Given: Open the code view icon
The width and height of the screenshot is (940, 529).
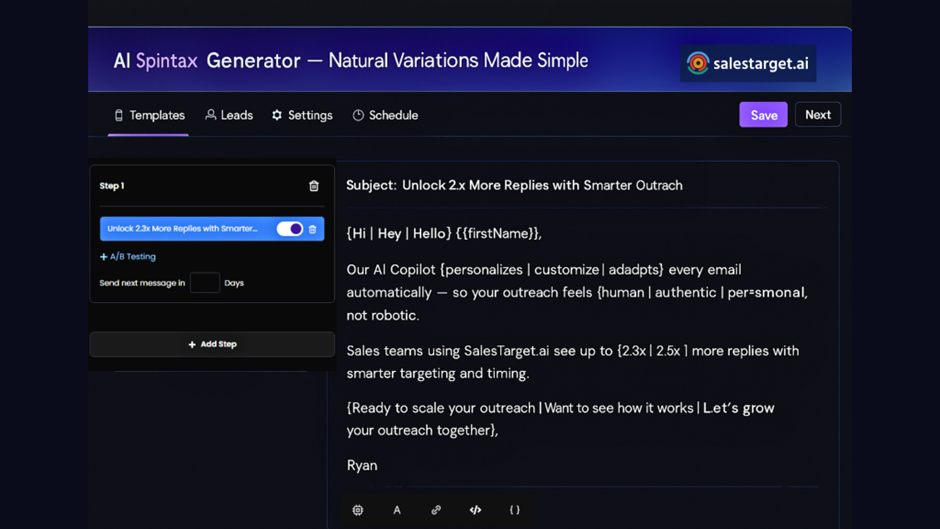Looking at the screenshot, I should pyautogui.click(x=475, y=510).
